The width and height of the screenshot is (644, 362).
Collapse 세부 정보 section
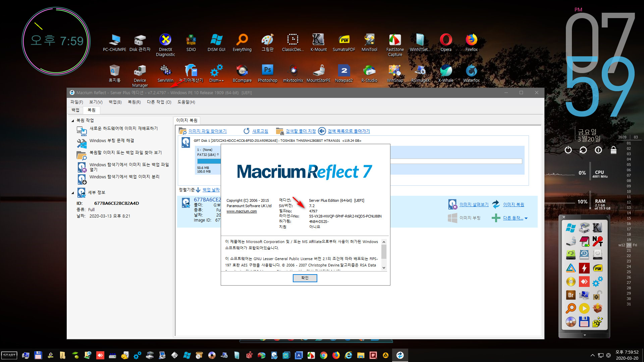(x=72, y=193)
